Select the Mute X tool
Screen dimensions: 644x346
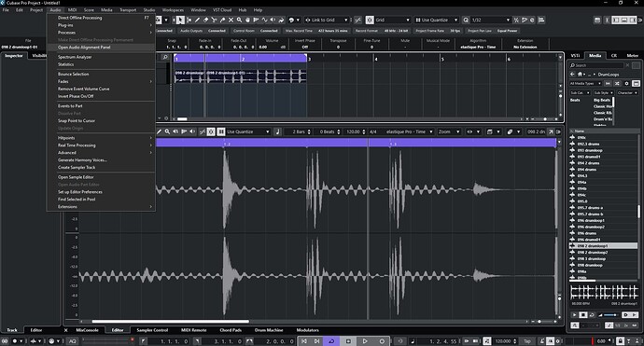pyautogui.click(x=231, y=20)
